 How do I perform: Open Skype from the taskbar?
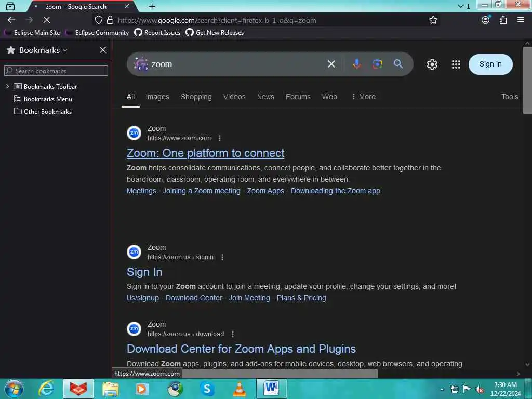point(207,389)
